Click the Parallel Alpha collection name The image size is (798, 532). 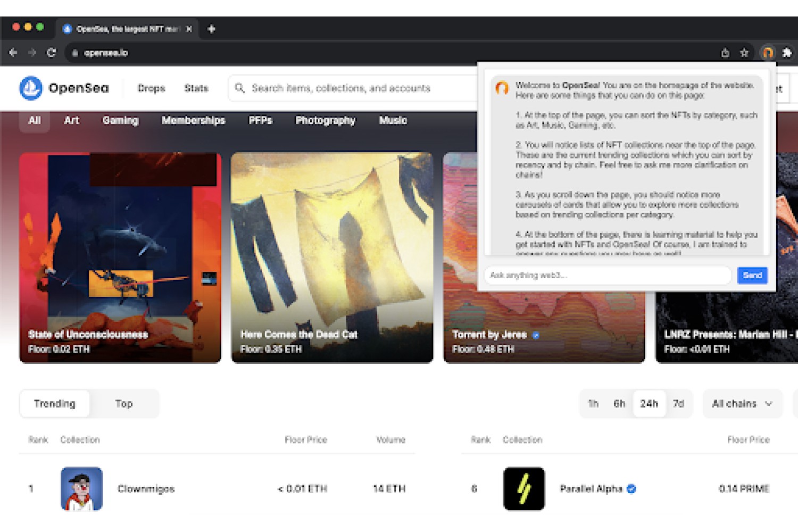click(591, 488)
